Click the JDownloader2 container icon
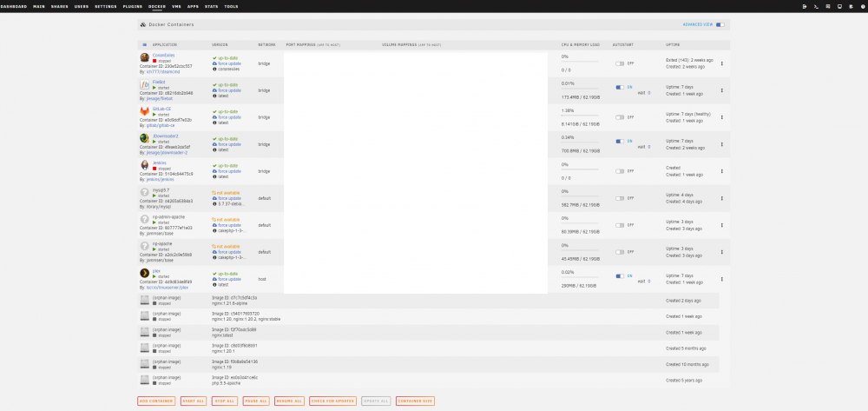 coord(144,138)
